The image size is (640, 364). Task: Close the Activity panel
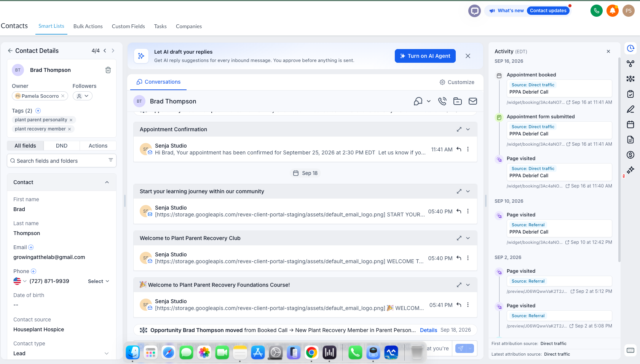(608, 51)
